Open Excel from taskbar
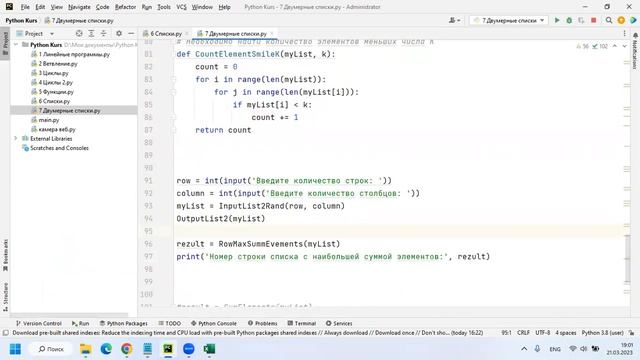Image resolution: width=640 pixels, height=360 pixels. pos(209,349)
